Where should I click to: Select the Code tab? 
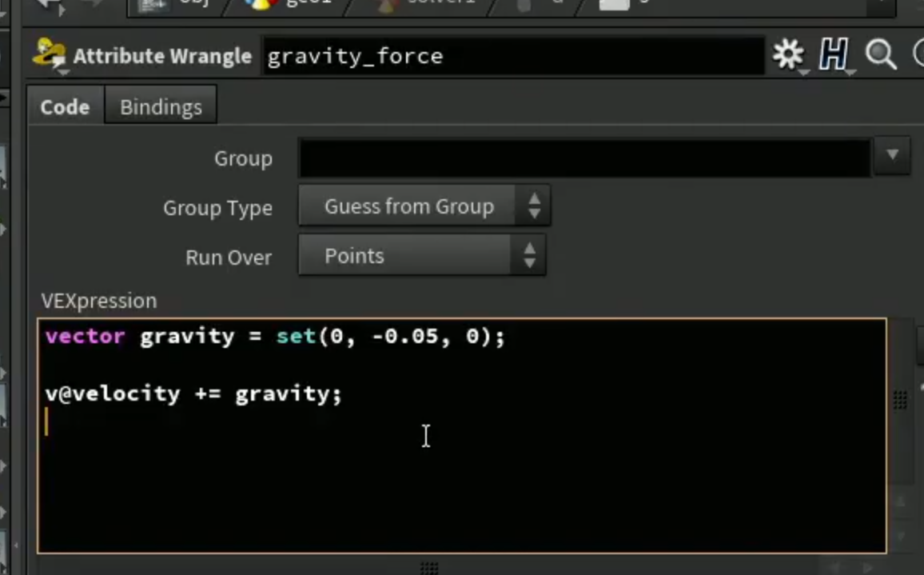(x=65, y=106)
